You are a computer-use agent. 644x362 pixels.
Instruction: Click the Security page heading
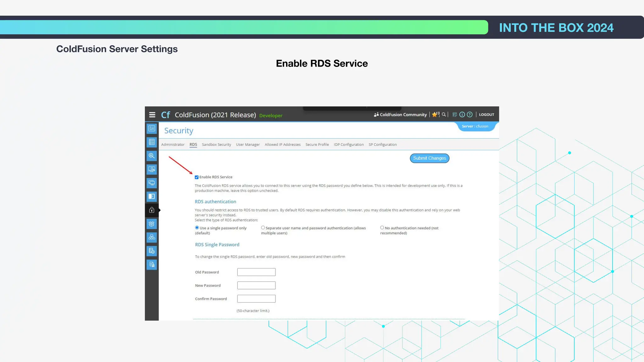tap(179, 131)
